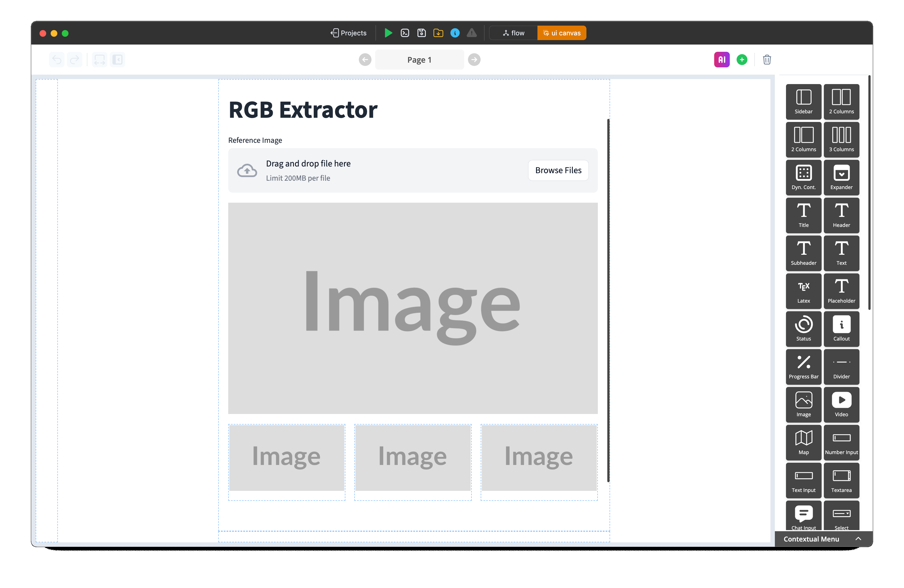Click the Browse Files button
Image resolution: width=904 pixels, height=588 pixels.
coord(558,170)
